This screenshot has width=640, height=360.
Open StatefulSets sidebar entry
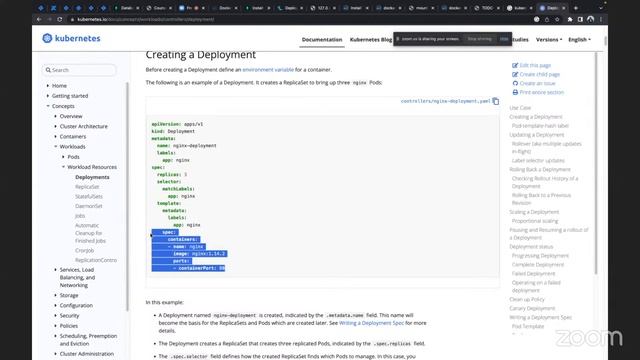(x=89, y=196)
